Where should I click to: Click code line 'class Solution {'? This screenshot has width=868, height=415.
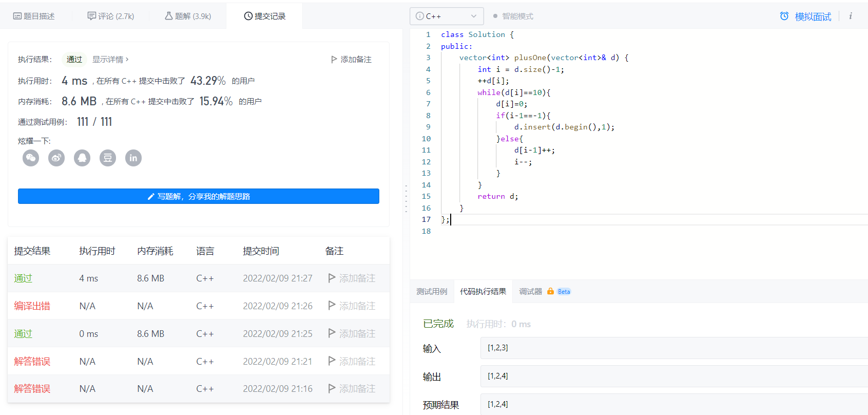[477, 34]
